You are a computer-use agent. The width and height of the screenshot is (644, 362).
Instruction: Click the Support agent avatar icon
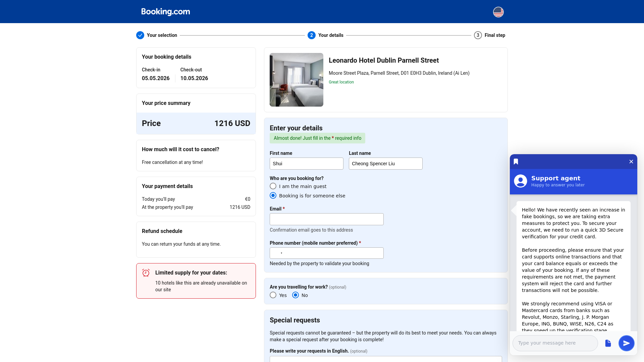pyautogui.click(x=520, y=181)
